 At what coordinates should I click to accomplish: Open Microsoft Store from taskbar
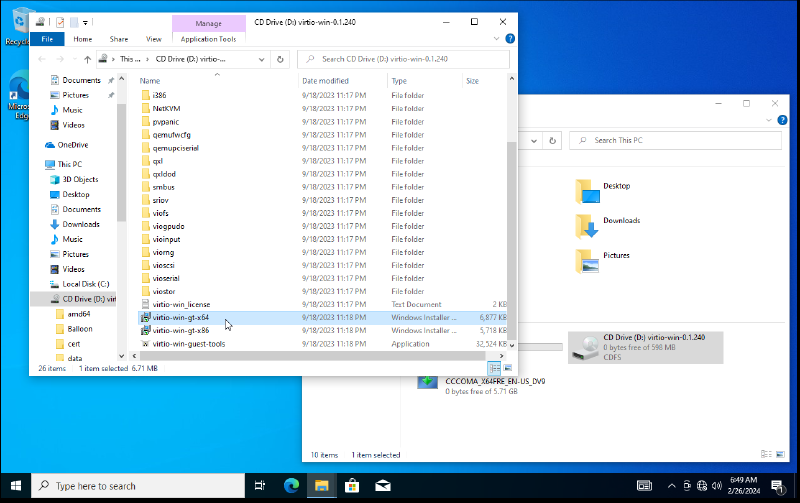(x=352, y=486)
